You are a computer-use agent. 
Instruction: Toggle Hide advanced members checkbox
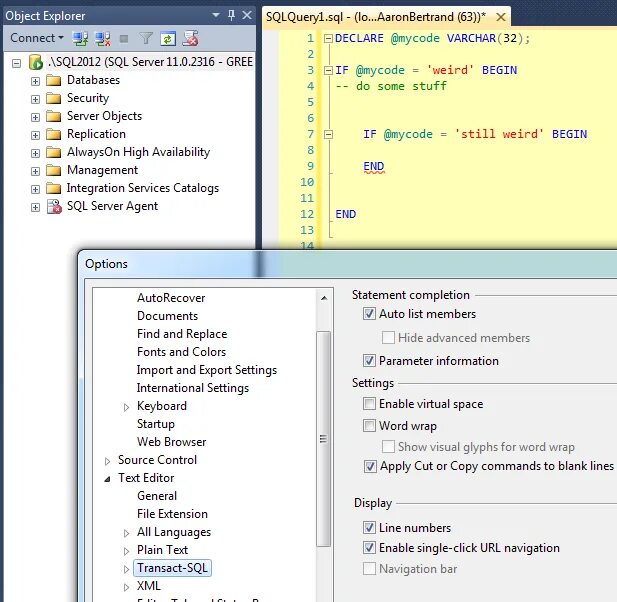point(388,338)
